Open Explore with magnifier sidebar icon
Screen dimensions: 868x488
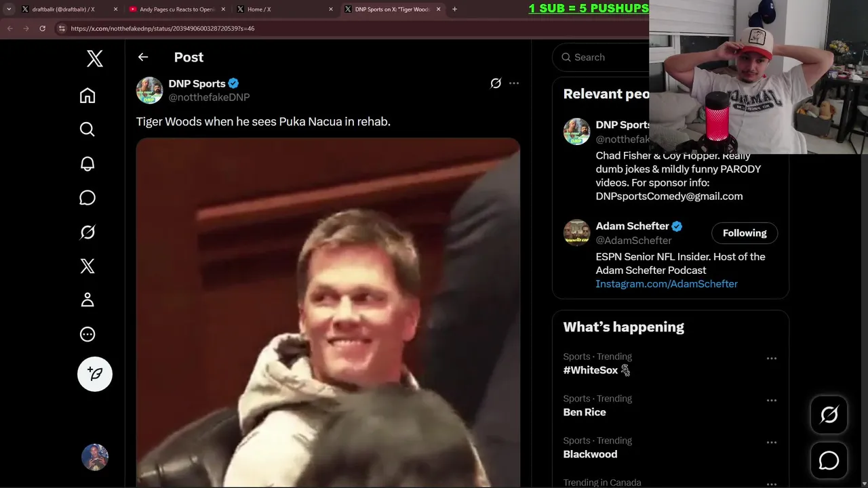(87, 129)
